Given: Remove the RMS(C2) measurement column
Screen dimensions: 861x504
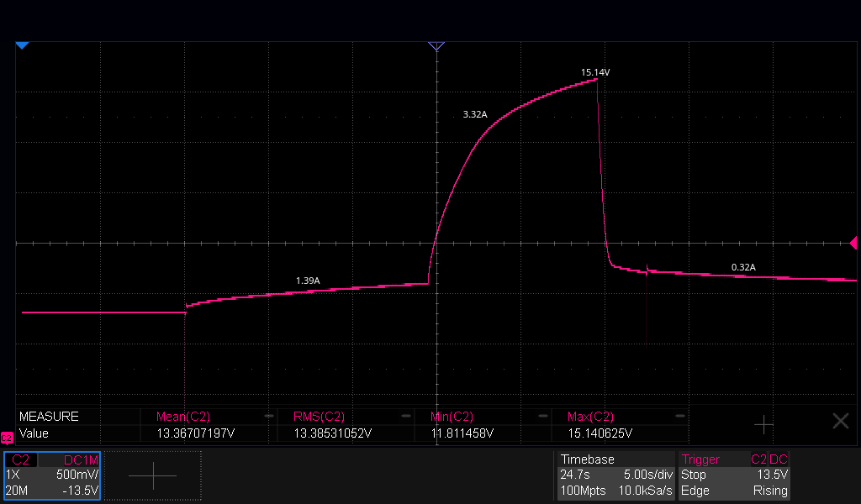Looking at the screenshot, I should (x=406, y=417).
